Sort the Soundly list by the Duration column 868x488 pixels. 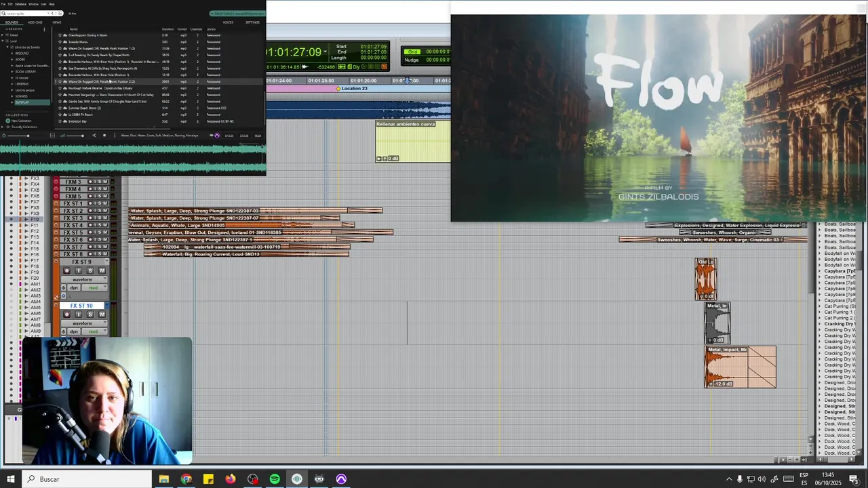click(x=167, y=29)
